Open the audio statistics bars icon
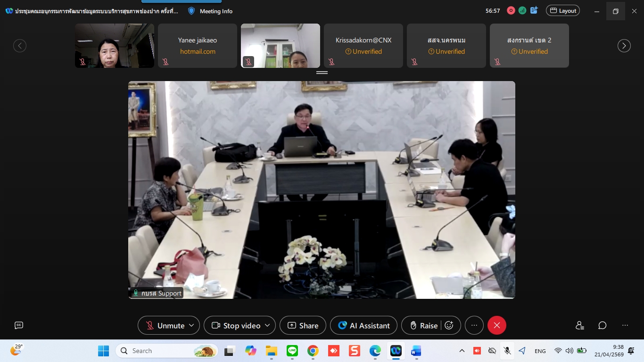This screenshot has height=362, width=644. click(522, 10)
